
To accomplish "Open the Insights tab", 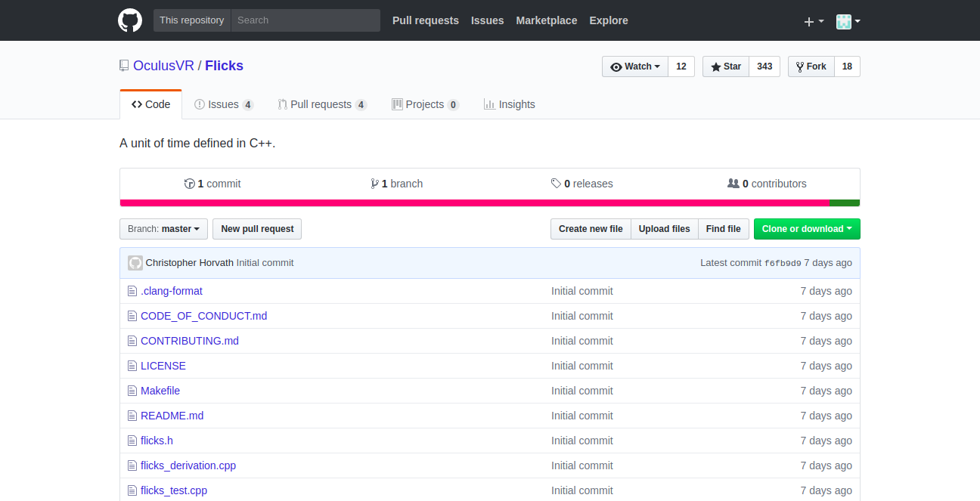I will (x=509, y=104).
